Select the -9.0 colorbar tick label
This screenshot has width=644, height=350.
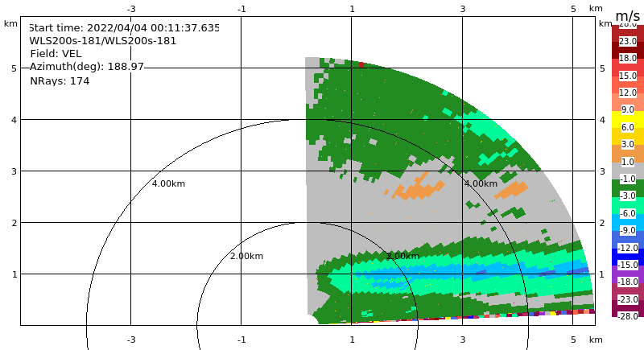pyautogui.click(x=628, y=231)
